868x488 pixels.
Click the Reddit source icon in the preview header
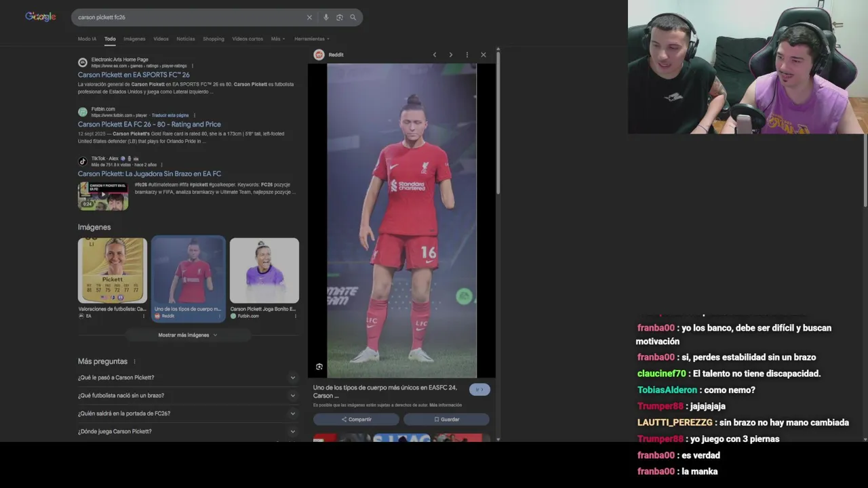319,55
